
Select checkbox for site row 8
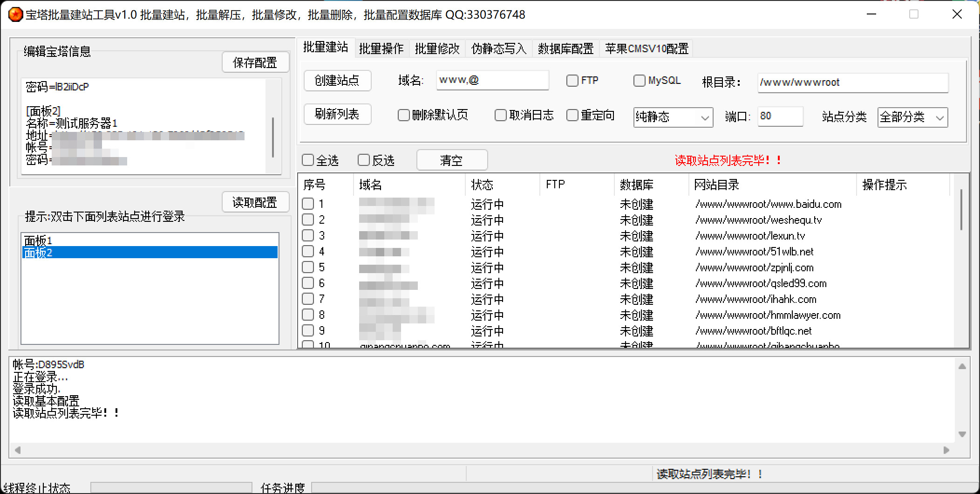(308, 315)
